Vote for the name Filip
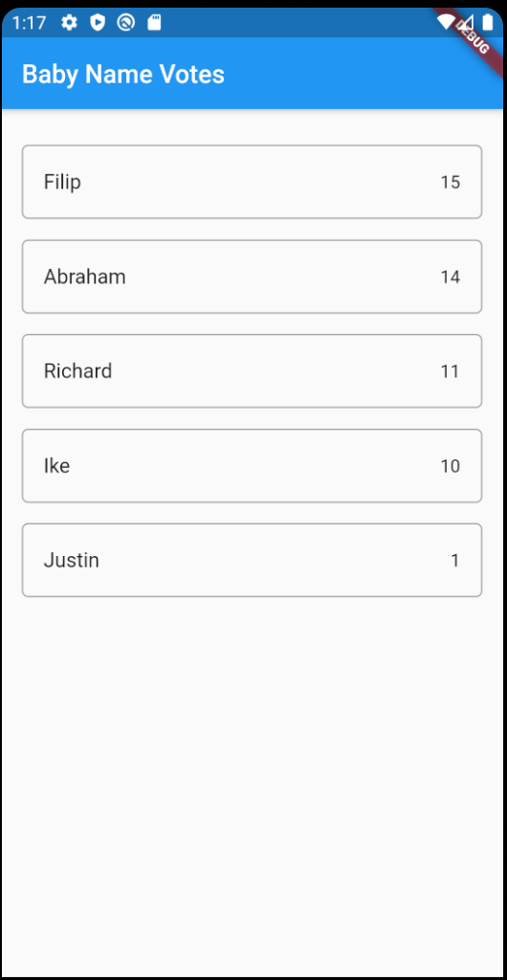The height and width of the screenshot is (980, 507). point(253,182)
